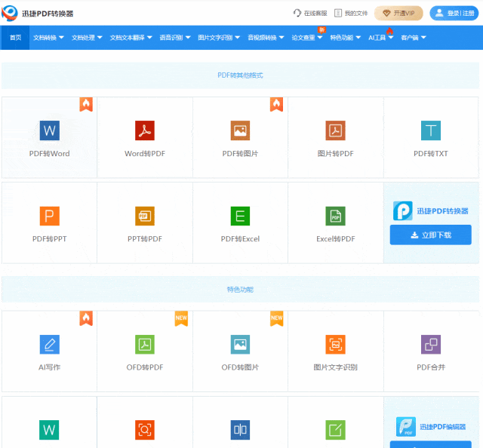Click the dark blue split-page icon

(240, 430)
